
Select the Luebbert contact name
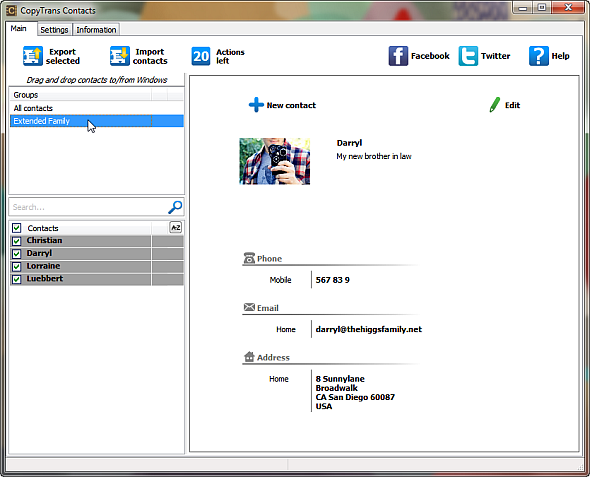pyautogui.click(x=44, y=279)
